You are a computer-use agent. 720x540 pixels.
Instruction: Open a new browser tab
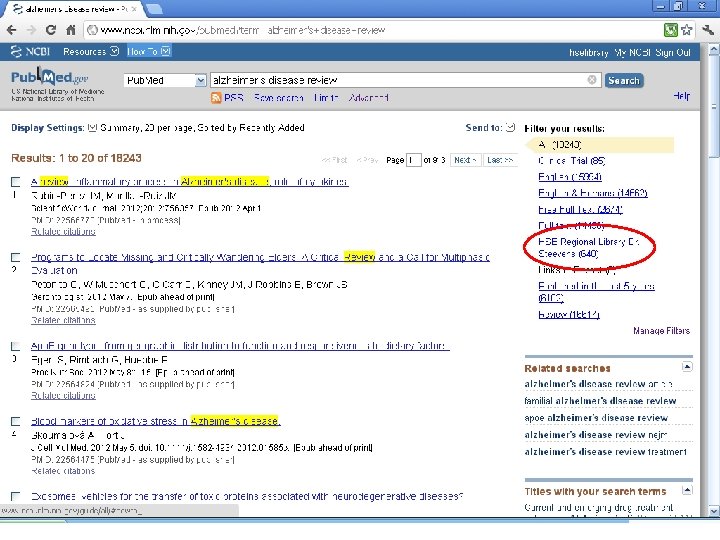[154, 9]
